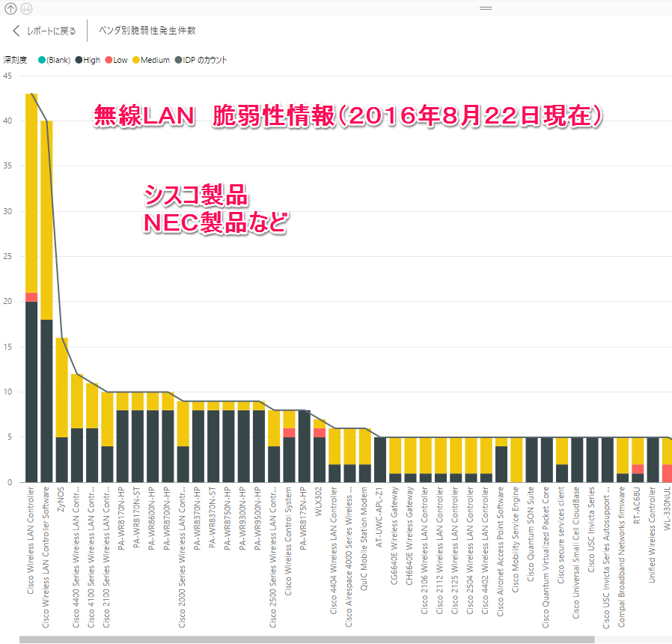Screen dimensions: 672x644
Task: Select the dark High segment of ZyNOS bar
Action: pos(61,460)
